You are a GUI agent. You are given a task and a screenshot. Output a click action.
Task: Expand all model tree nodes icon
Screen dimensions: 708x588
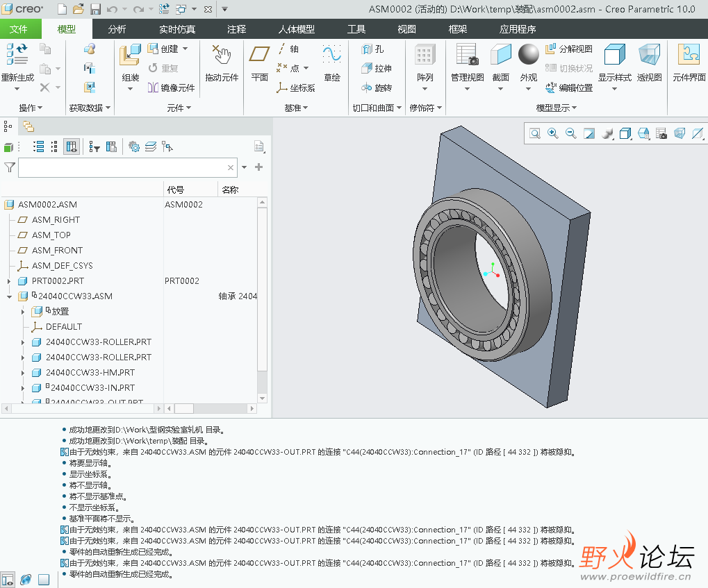point(38,146)
